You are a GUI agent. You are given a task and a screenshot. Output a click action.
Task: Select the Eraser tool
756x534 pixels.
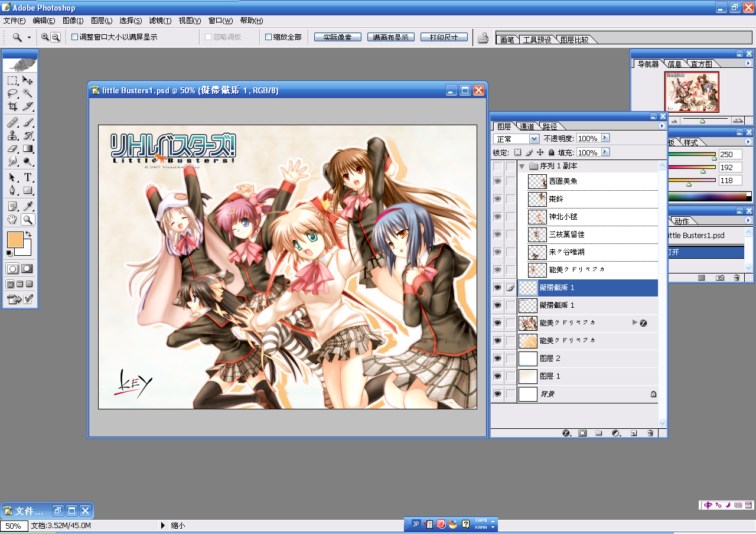tap(12, 148)
